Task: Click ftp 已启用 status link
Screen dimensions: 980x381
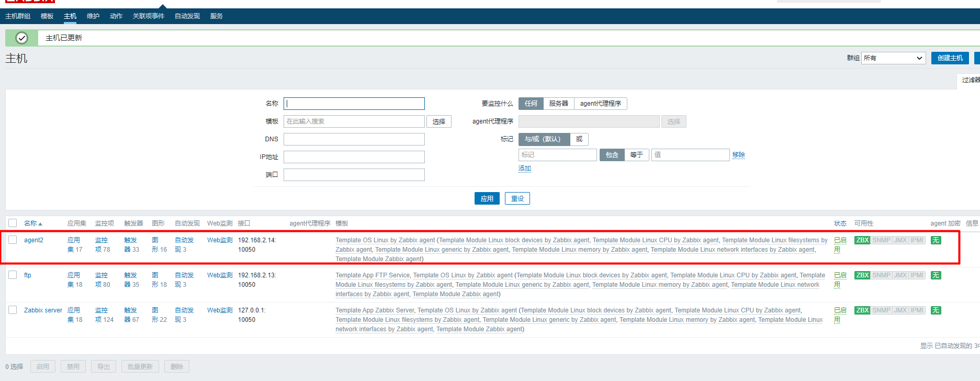Action: (840, 280)
